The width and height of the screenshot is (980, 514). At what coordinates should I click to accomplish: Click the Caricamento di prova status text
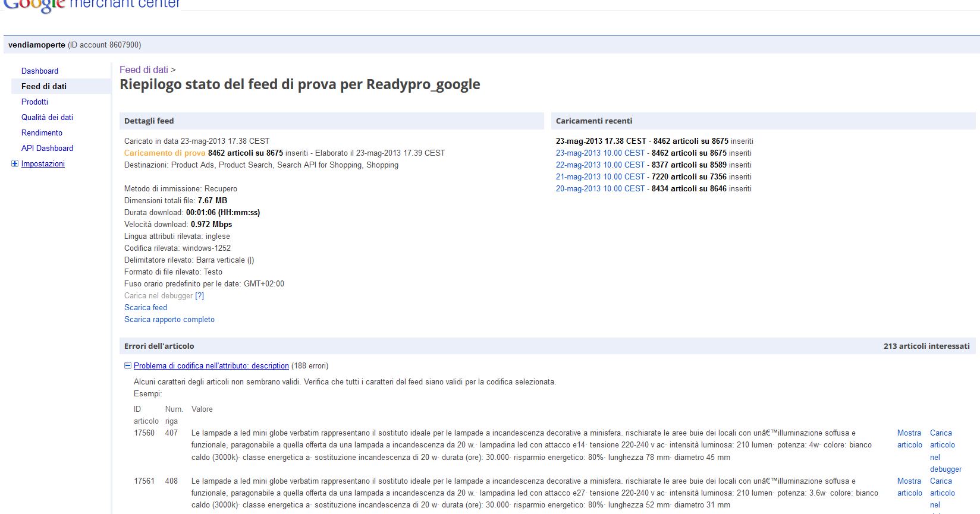[x=165, y=153]
